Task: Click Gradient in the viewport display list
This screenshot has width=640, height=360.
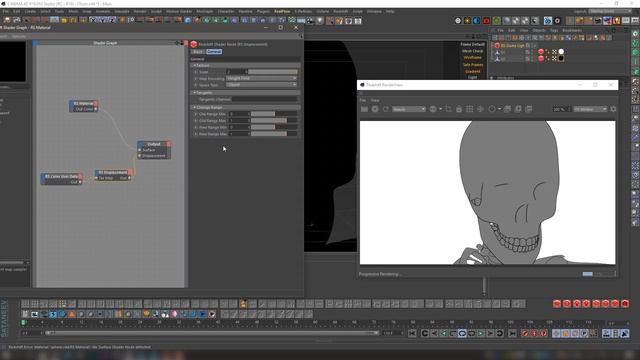Action: coord(472,71)
